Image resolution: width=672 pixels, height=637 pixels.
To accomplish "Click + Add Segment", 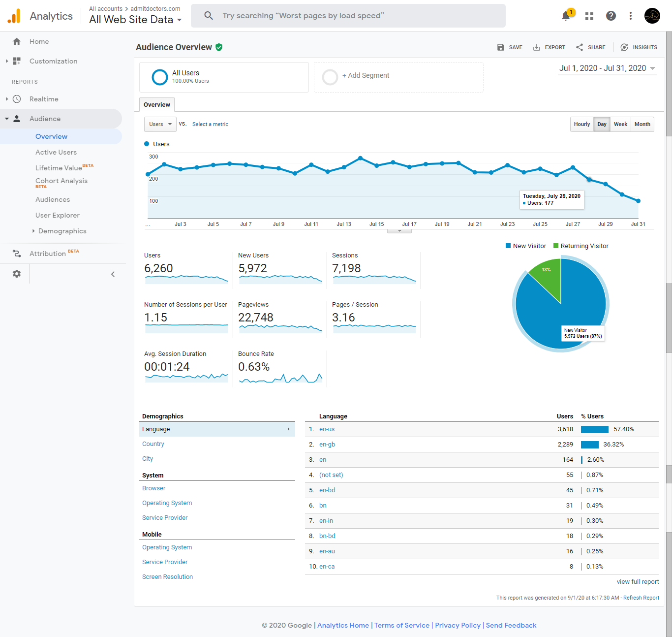I will coord(366,75).
